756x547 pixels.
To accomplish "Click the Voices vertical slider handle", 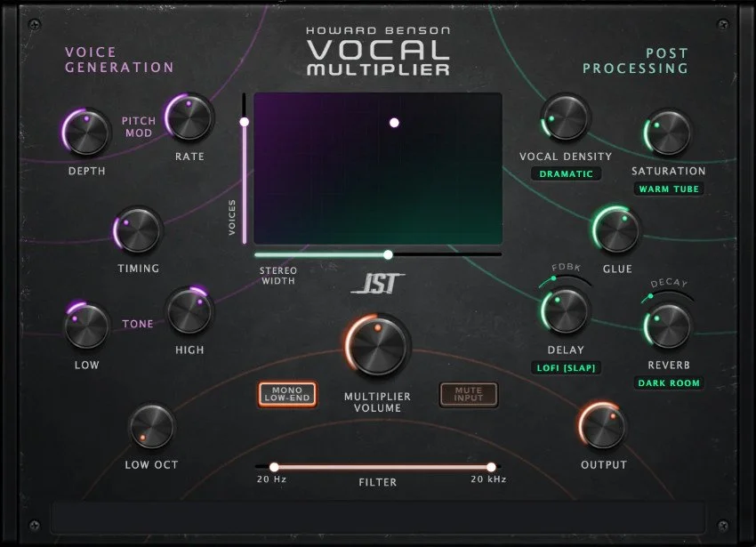I will pos(245,122).
